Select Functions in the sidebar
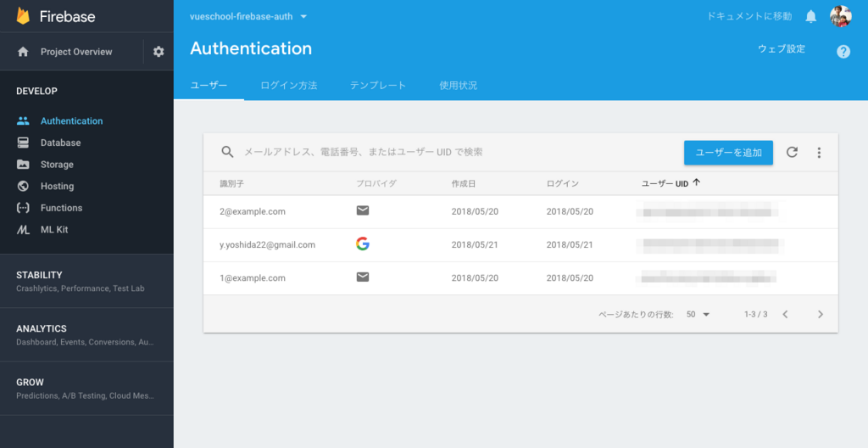This screenshot has width=868, height=448. [x=61, y=208]
